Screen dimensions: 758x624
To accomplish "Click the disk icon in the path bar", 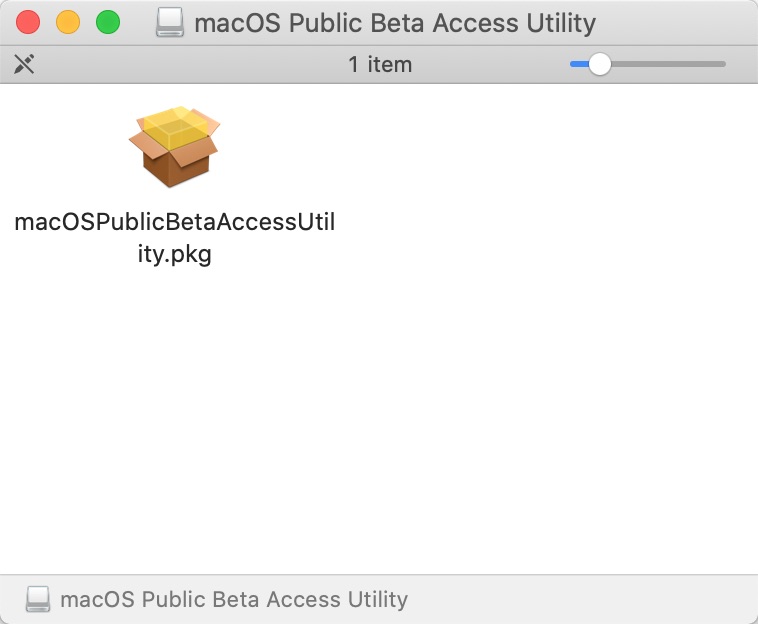I will [38, 599].
